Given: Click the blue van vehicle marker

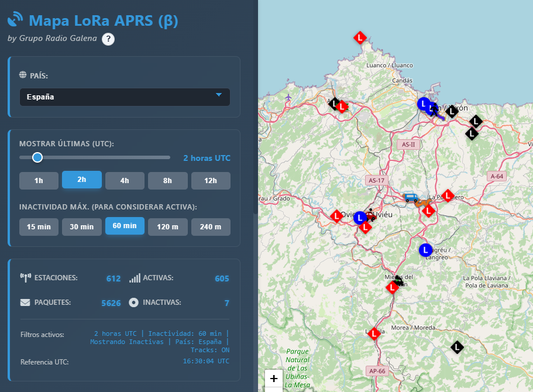Looking at the screenshot, I should click(411, 198).
